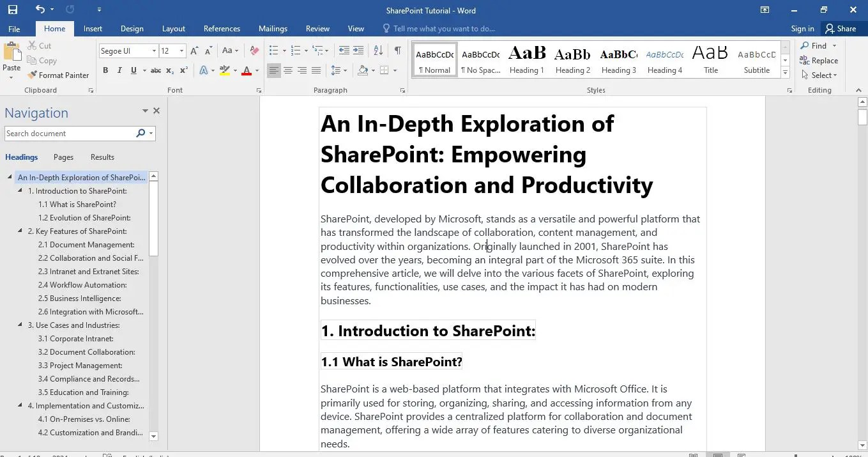
Task: Sort the selected text alphabetically
Action: click(378, 50)
